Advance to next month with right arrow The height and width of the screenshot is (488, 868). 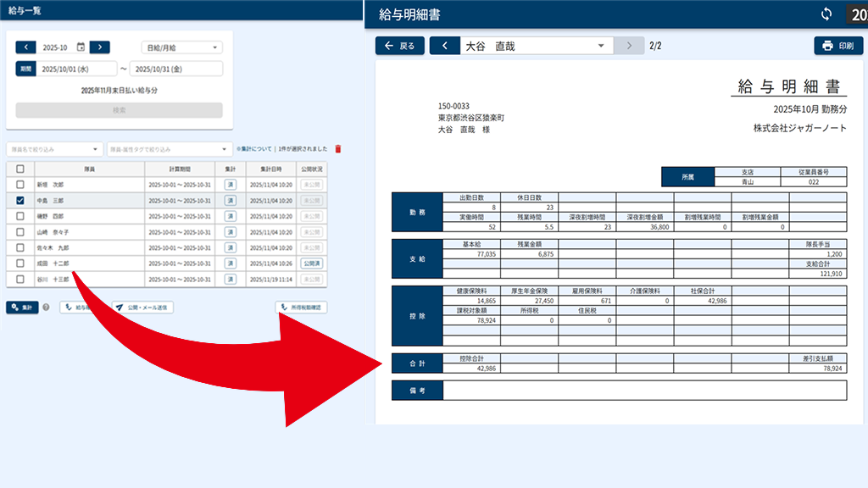[100, 47]
